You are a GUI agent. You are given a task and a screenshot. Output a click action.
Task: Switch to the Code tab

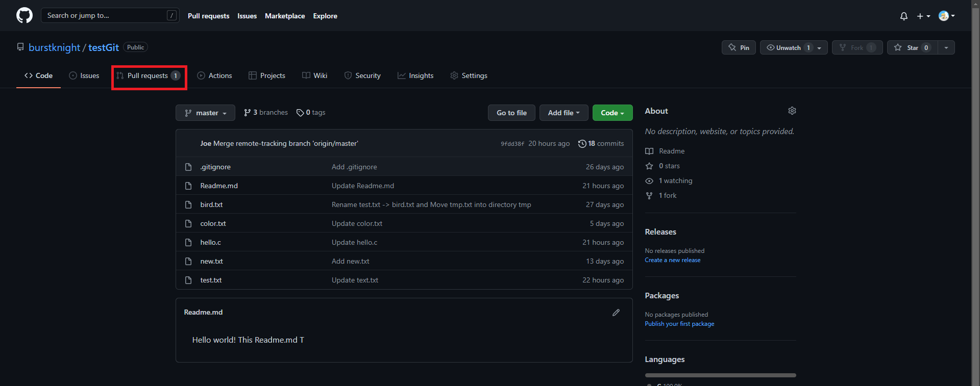[38, 75]
